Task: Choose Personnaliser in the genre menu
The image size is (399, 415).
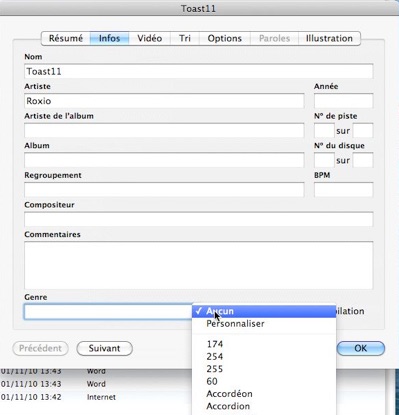Action: coord(264,324)
